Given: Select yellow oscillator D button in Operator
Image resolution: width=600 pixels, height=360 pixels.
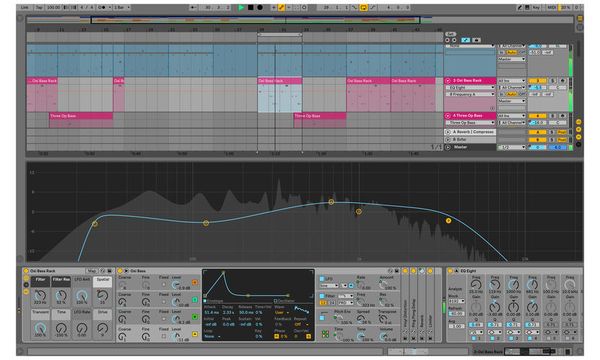Looking at the screenshot, I should [195, 334].
